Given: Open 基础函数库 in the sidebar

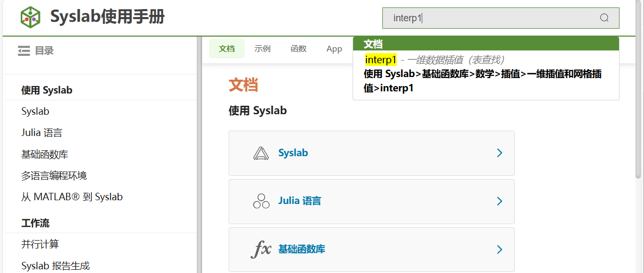Looking at the screenshot, I should tap(45, 155).
